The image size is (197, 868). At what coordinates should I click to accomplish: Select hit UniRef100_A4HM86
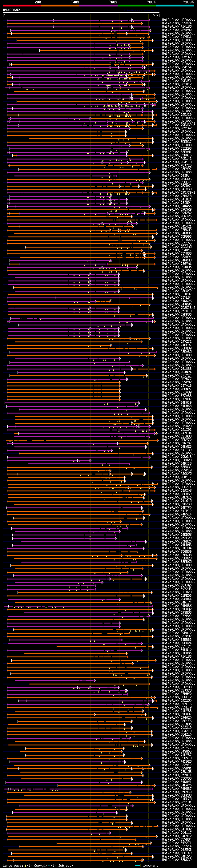click(177, 606)
